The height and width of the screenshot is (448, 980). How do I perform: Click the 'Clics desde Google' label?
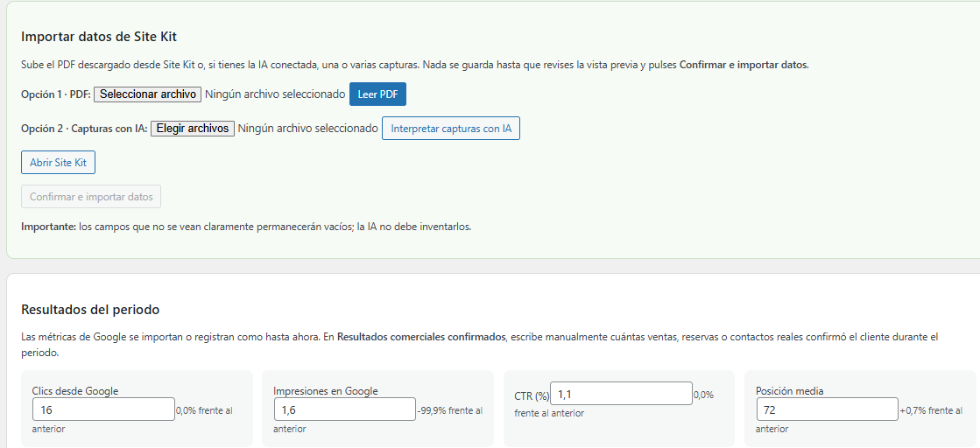(x=75, y=391)
